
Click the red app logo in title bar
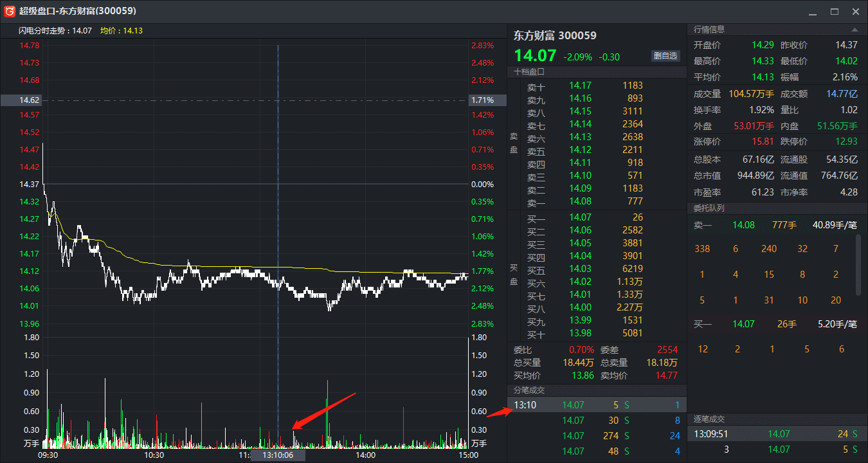[10, 11]
